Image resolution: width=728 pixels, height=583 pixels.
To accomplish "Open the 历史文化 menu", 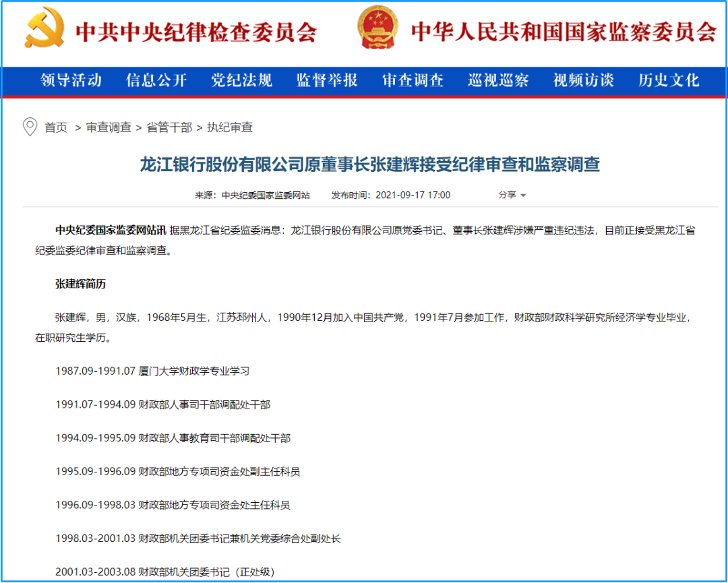I will pyautogui.click(x=669, y=80).
